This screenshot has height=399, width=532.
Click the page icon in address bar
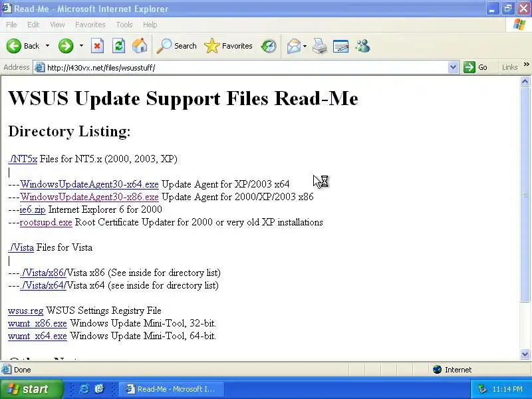(40, 67)
